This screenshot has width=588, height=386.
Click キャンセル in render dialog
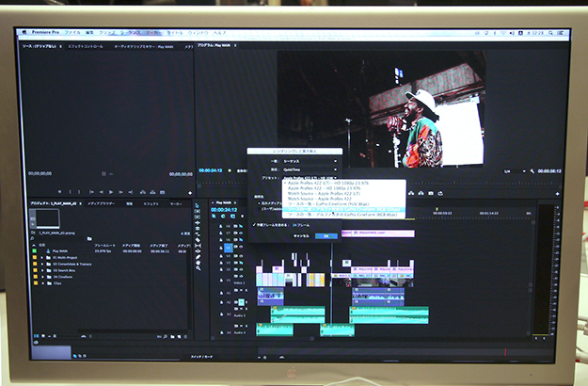pos(301,236)
